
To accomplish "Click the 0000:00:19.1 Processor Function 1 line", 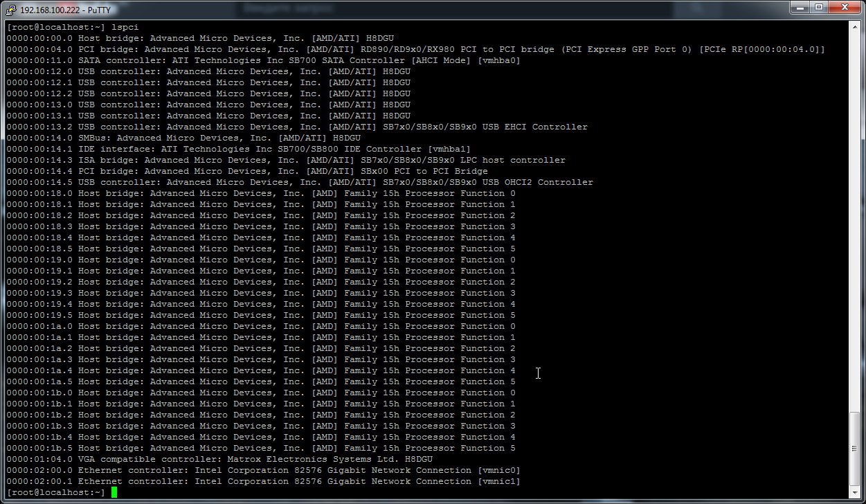I will (x=261, y=271).
